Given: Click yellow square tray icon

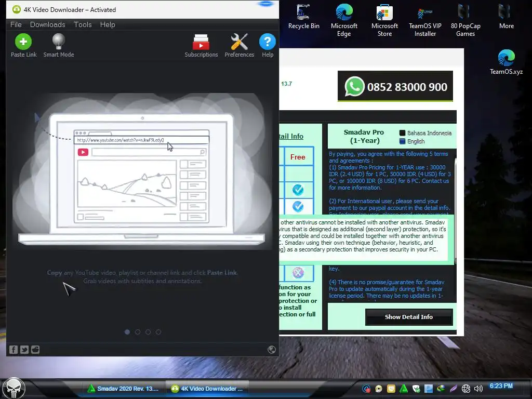Looking at the screenshot, I should [391, 389].
